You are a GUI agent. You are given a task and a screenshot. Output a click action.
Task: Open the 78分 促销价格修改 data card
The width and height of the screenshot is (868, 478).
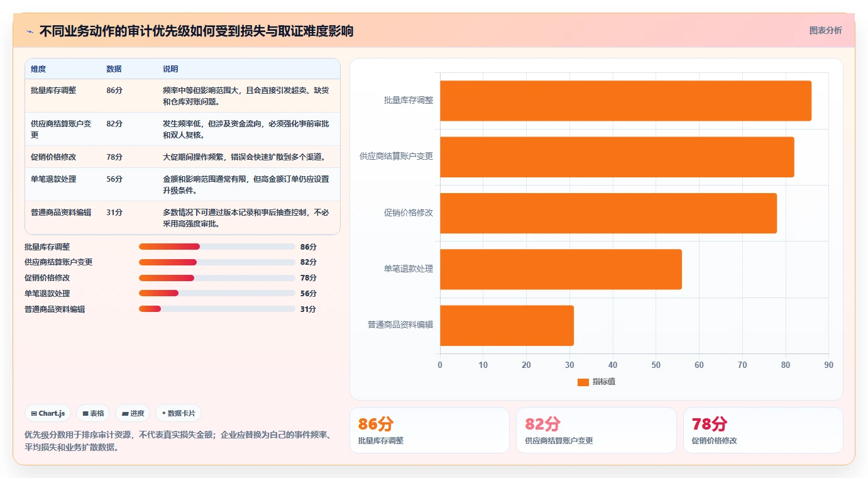coord(763,430)
